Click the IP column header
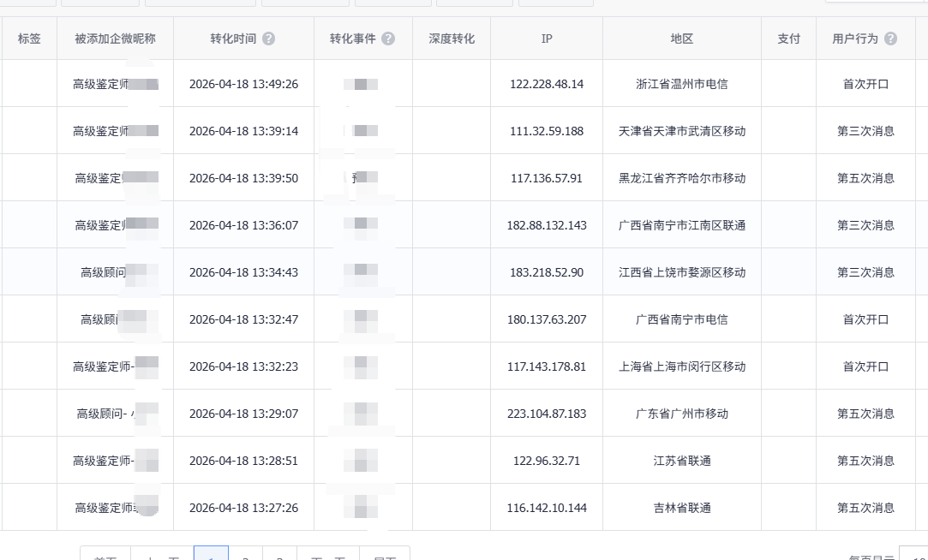This screenshot has height=560, width=928. (x=547, y=39)
